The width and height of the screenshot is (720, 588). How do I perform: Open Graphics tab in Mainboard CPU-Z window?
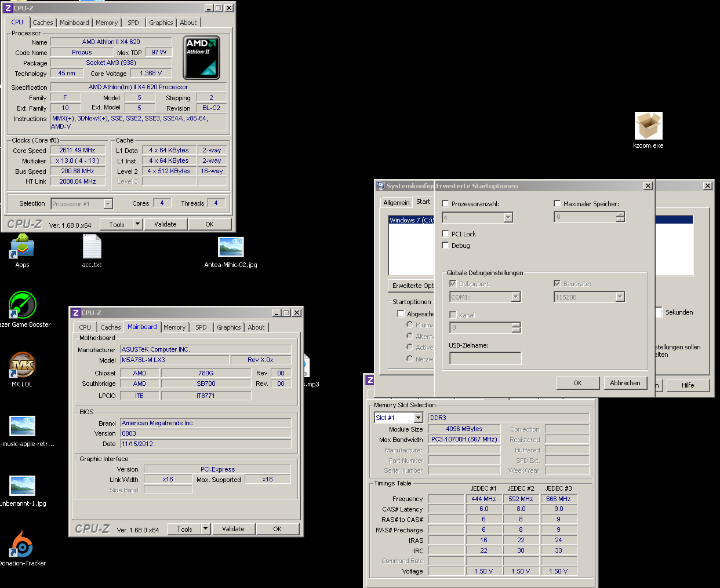[x=229, y=327]
